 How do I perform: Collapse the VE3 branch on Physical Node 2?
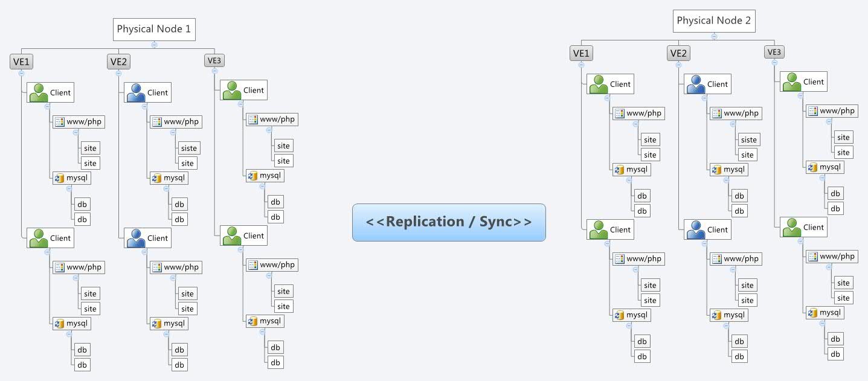[x=775, y=61]
